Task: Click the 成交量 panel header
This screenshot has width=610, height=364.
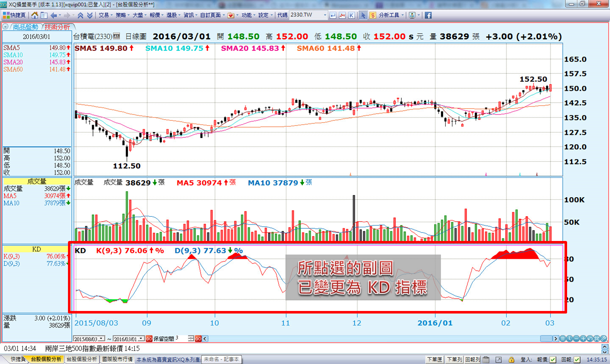Action: click(x=37, y=181)
